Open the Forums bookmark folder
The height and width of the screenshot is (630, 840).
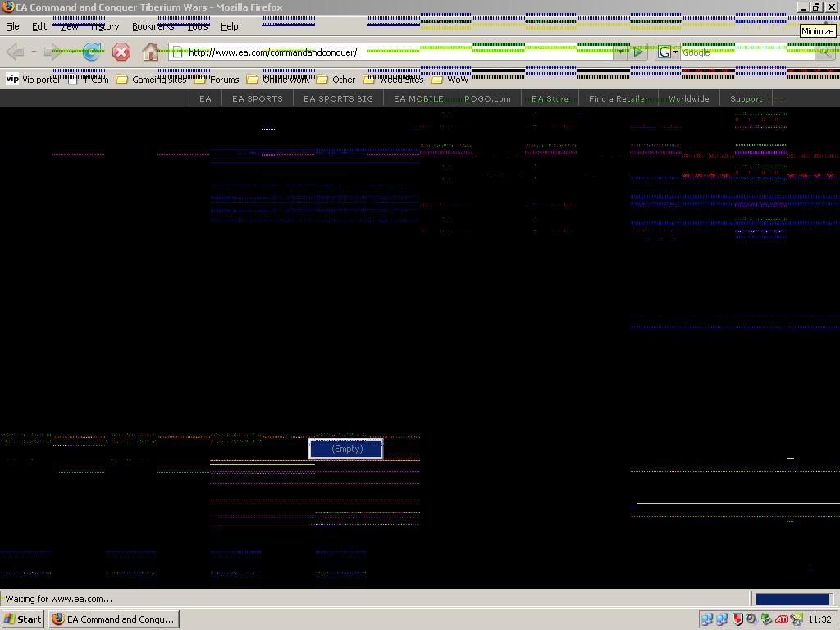217,80
